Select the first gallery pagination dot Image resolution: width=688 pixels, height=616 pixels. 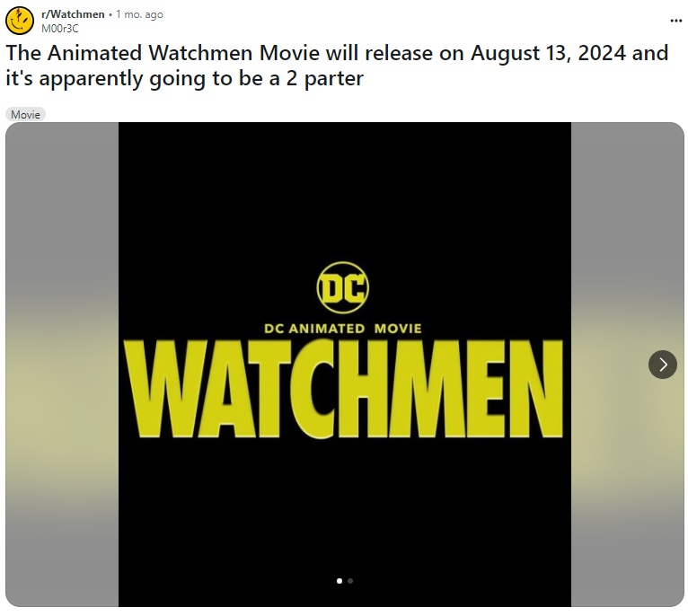(x=340, y=580)
